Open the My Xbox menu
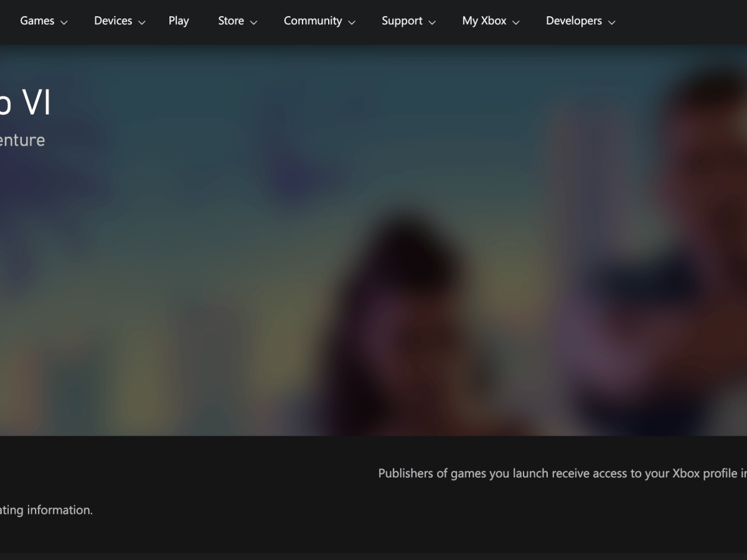 (x=484, y=21)
